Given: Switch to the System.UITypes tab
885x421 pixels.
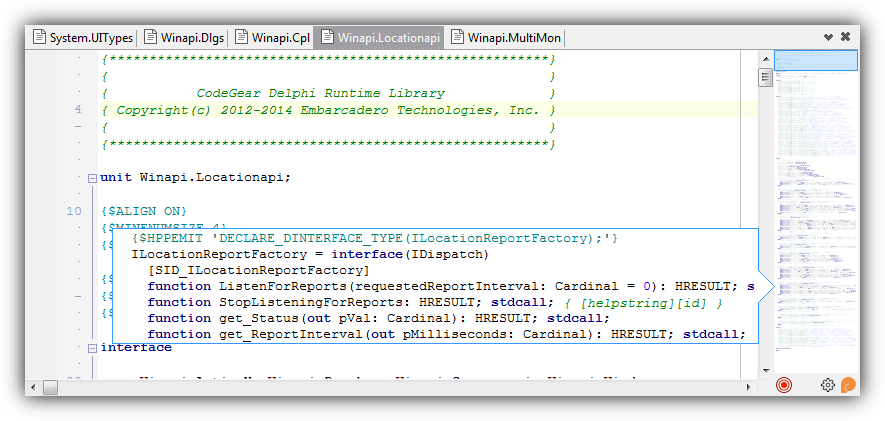Looking at the screenshot, I should (83, 38).
